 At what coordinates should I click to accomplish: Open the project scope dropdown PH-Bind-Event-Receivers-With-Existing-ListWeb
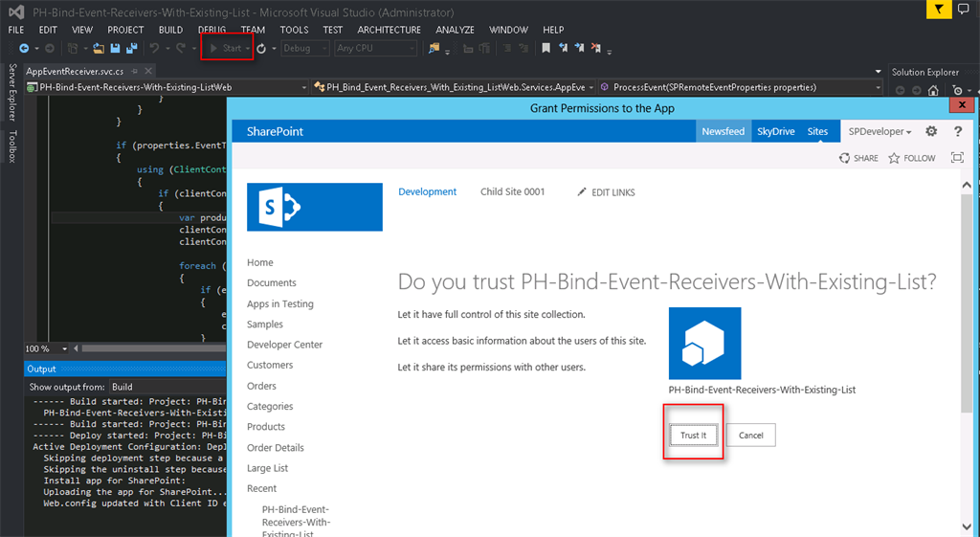tap(167, 87)
